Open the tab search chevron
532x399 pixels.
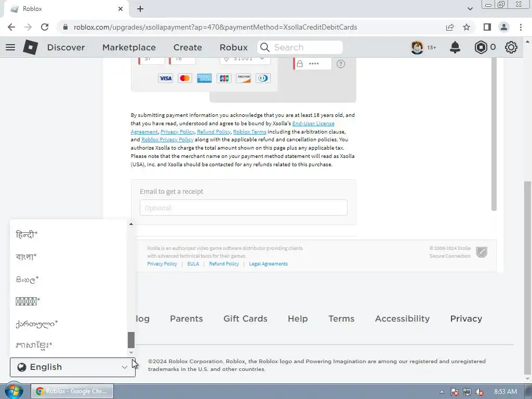point(470,9)
